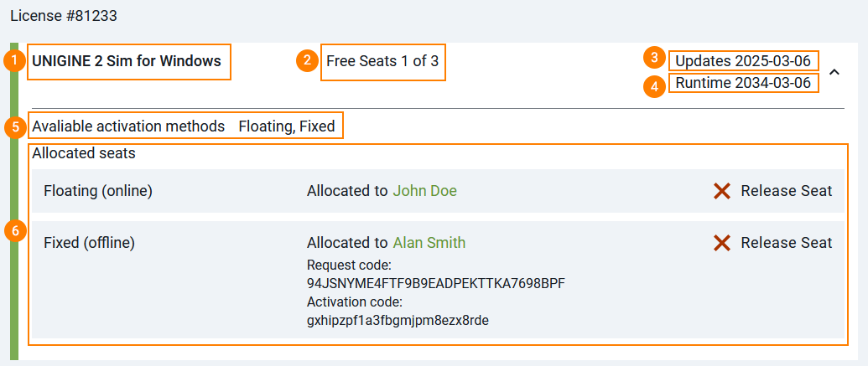Open John Doe's user link
Image resolution: width=868 pixels, height=366 pixels.
424,191
